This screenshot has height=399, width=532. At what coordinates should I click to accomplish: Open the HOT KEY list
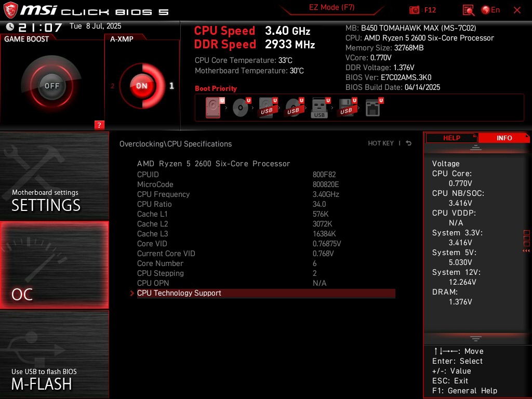(x=381, y=143)
